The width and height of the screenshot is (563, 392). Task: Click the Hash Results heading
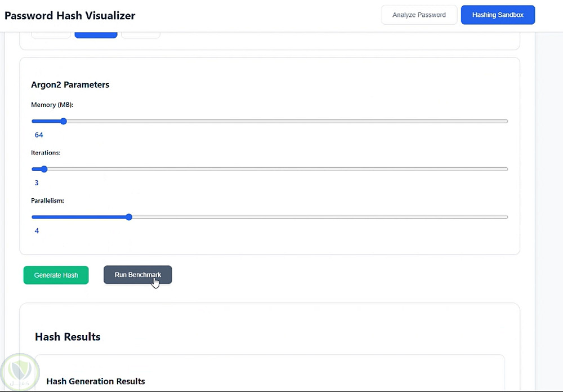pos(68,337)
